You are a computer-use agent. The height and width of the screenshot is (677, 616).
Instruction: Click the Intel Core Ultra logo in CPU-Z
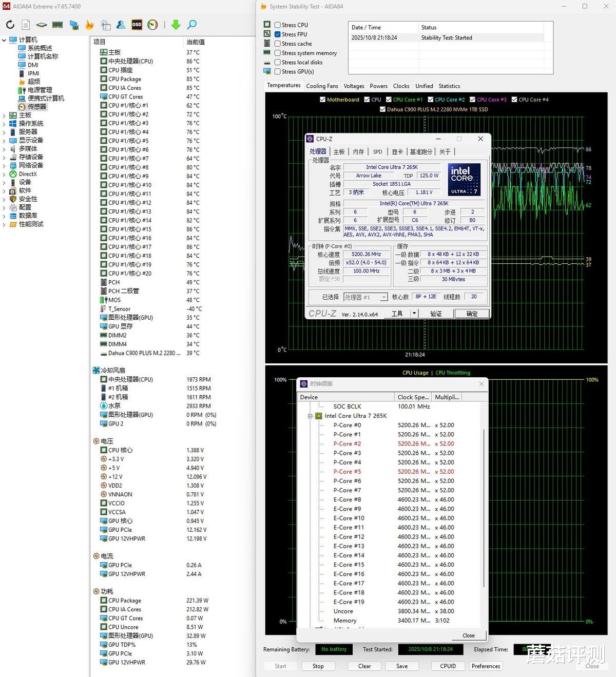click(464, 179)
